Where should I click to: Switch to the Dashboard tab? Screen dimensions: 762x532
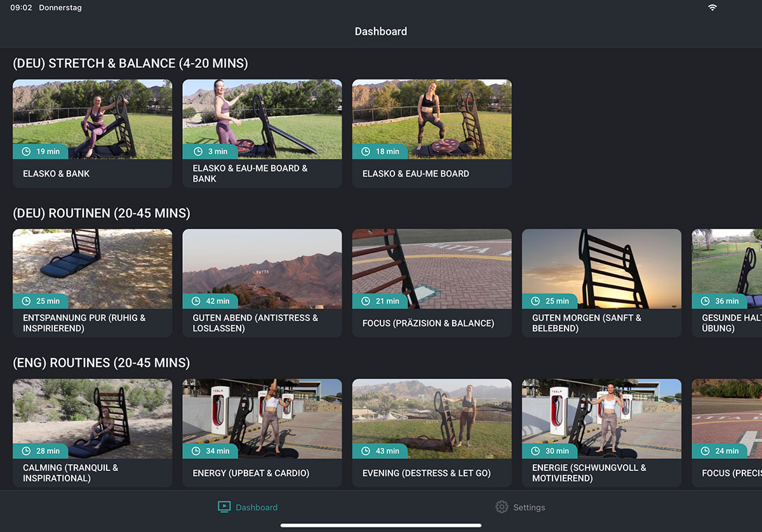[248, 507]
